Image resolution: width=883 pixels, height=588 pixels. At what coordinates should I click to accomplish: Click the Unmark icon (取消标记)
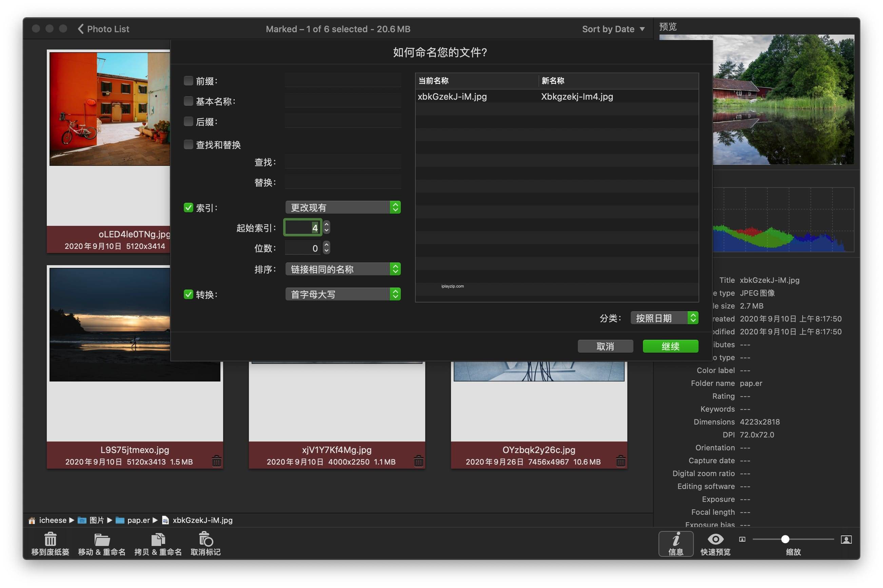click(205, 539)
